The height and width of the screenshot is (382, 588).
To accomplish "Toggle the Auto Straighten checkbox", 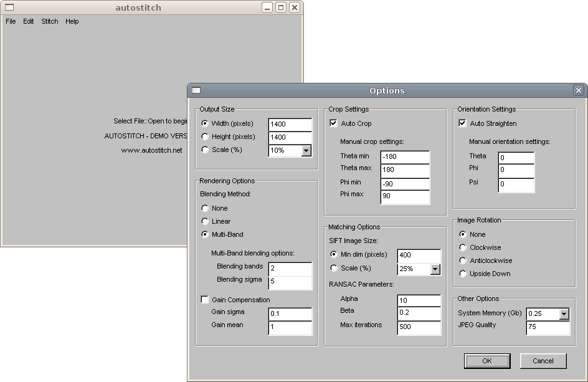I will (x=462, y=123).
